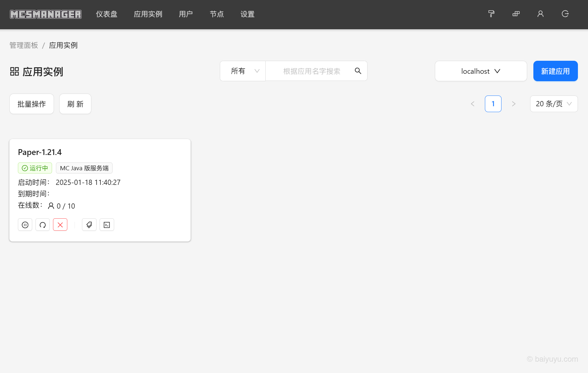
Task: Pause the Paper-1.21.4 instance
Action: point(25,225)
